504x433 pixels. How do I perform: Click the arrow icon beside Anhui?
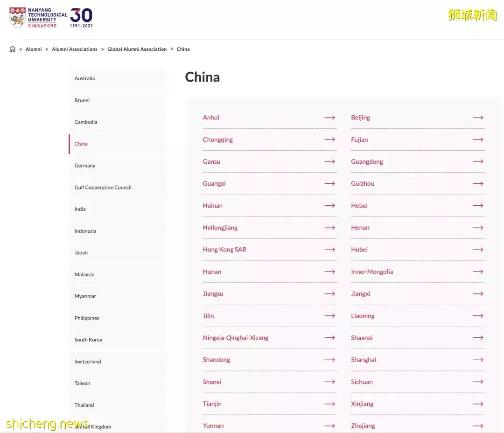click(x=329, y=118)
